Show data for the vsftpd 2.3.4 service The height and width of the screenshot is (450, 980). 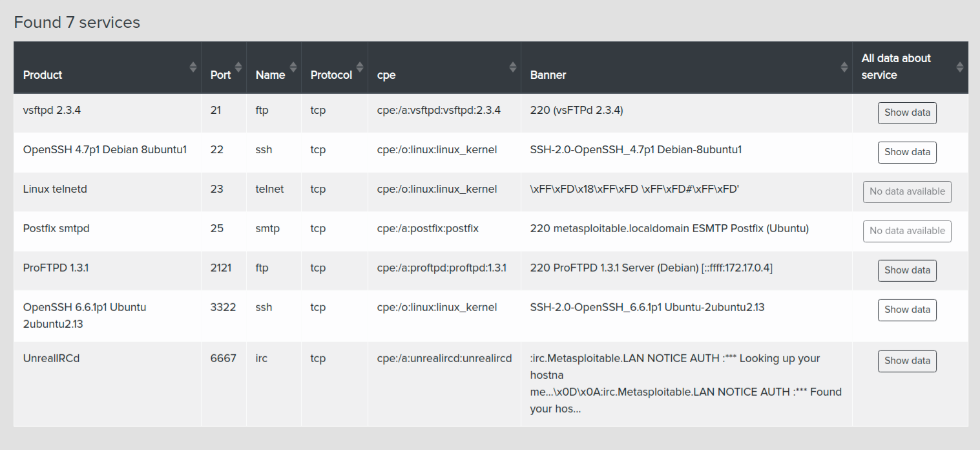907,112
